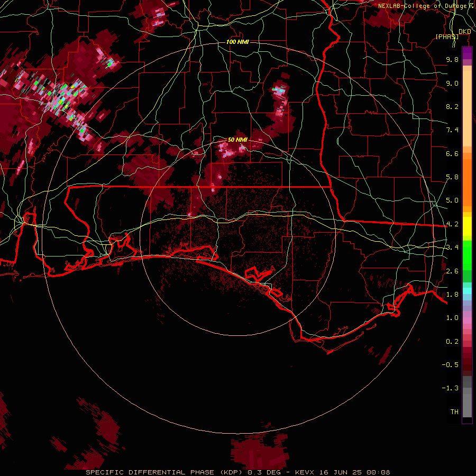Click the 8.2 scale value

coord(452,106)
